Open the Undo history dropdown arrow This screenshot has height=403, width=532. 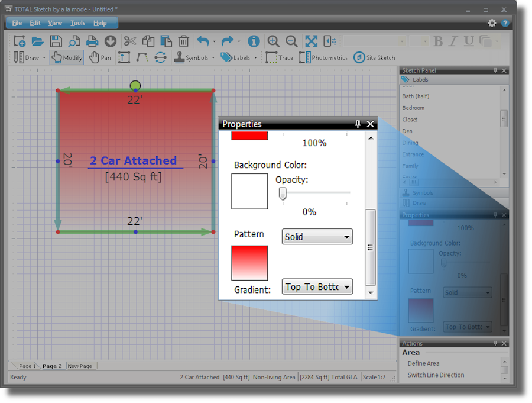coord(214,41)
